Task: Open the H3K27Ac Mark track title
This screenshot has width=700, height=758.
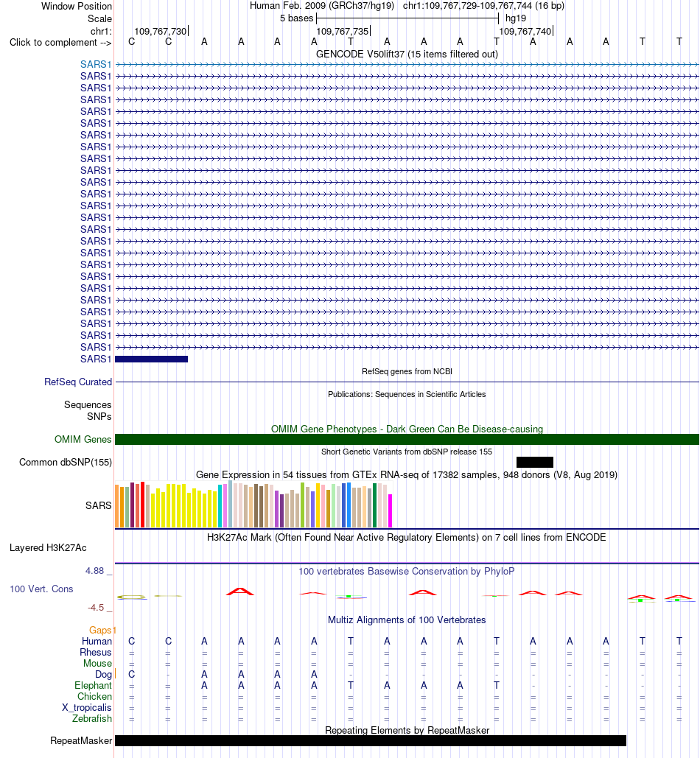Action: [x=406, y=537]
